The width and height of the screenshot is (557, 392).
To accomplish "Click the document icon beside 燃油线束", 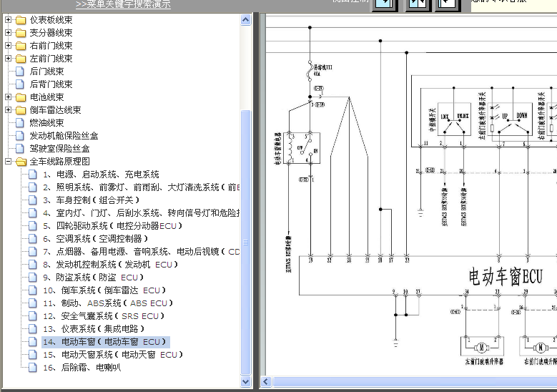I will click(x=20, y=122).
